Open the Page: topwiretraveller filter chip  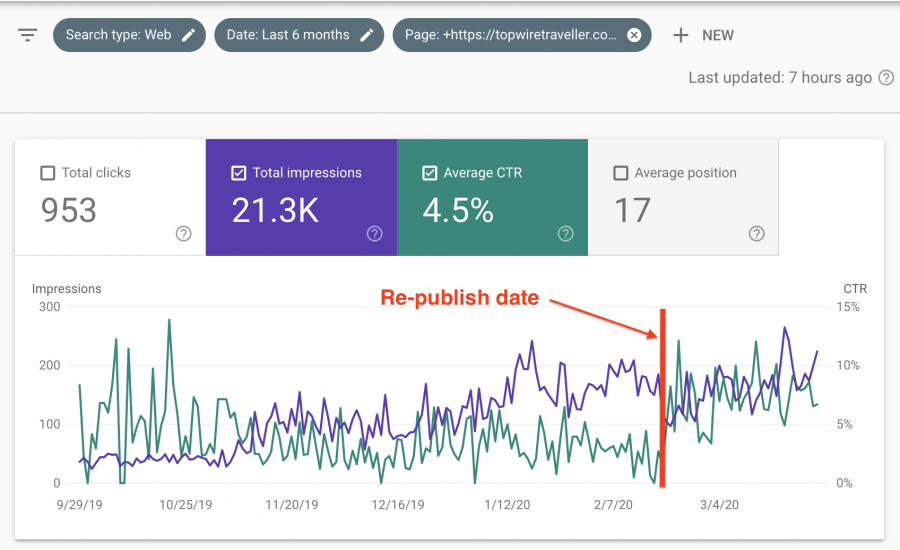pos(522,35)
